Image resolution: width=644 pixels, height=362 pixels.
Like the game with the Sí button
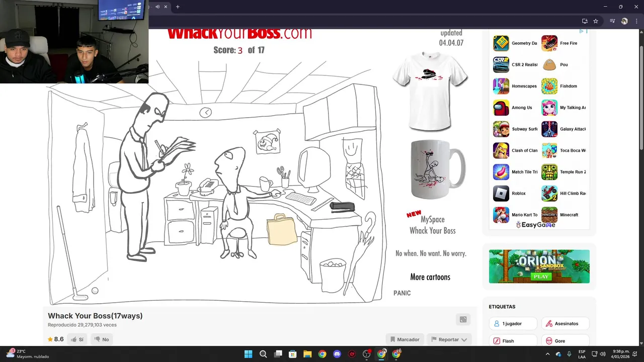click(77, 339)
